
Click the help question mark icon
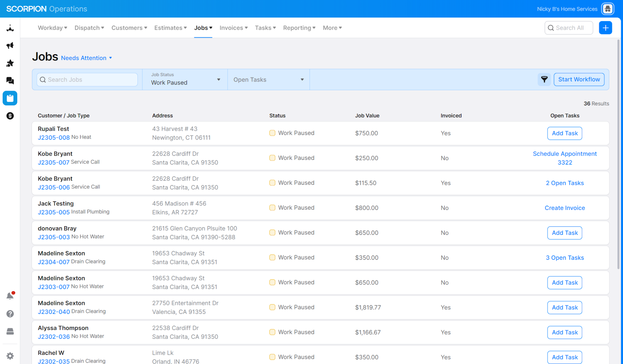pyautogui.click(x=10, y=314)
